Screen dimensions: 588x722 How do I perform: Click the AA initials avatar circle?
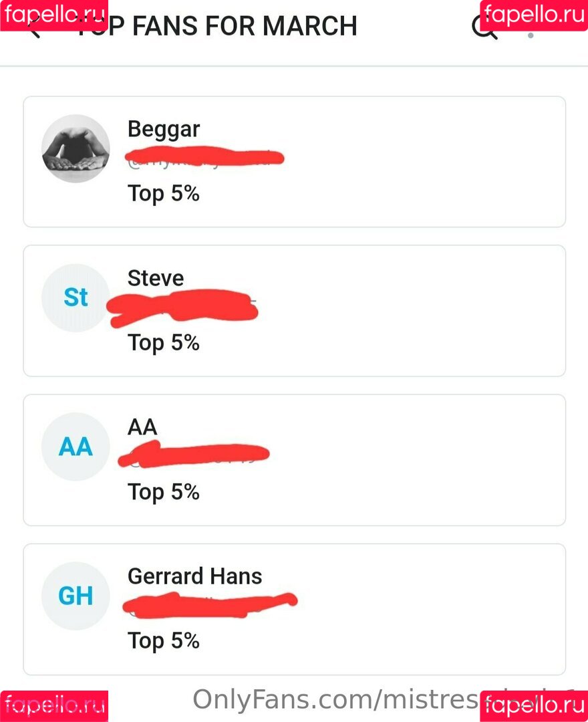point(76,447)
